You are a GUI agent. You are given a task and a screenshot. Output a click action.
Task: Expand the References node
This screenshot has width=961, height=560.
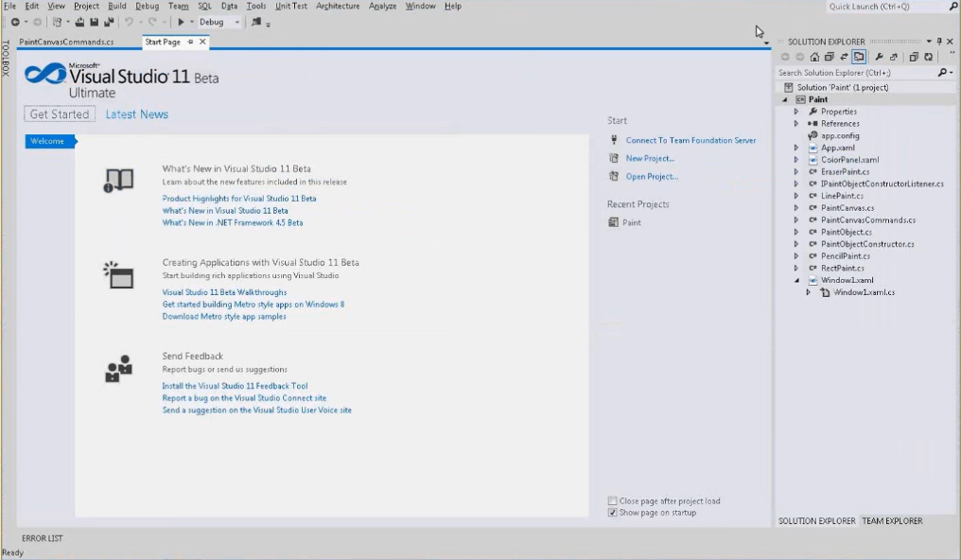pos(796,124)
